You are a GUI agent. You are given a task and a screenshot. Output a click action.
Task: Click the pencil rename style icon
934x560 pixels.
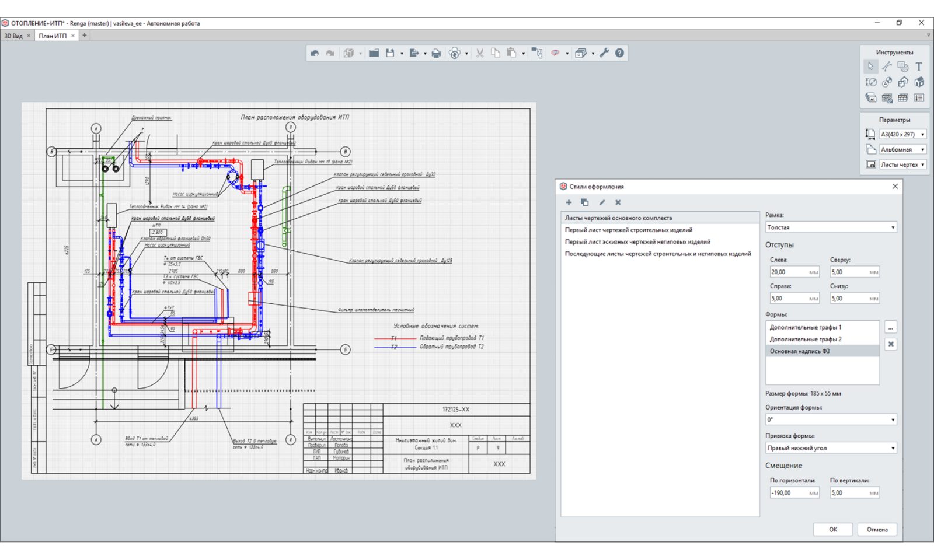(602, 202)
